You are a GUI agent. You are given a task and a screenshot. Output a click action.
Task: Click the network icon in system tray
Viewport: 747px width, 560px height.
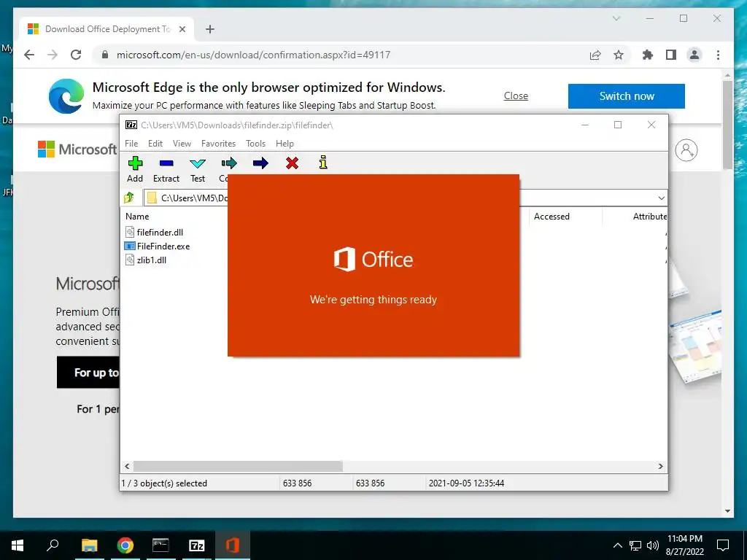[x=635, y=545]
